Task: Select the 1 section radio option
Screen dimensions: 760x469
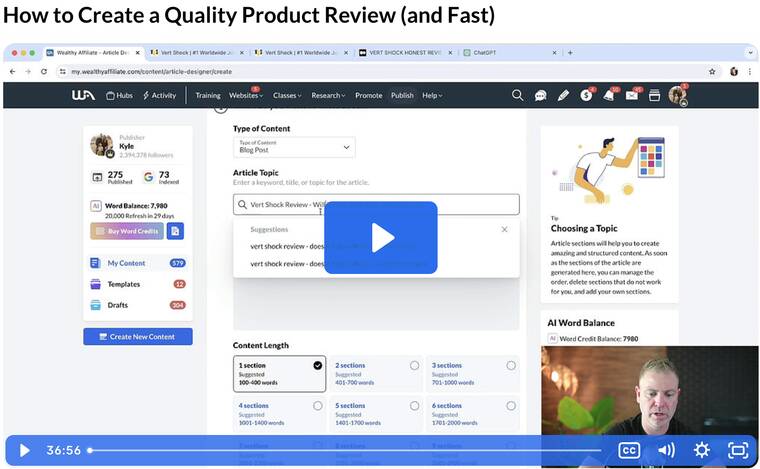Action: coord(318,366)
